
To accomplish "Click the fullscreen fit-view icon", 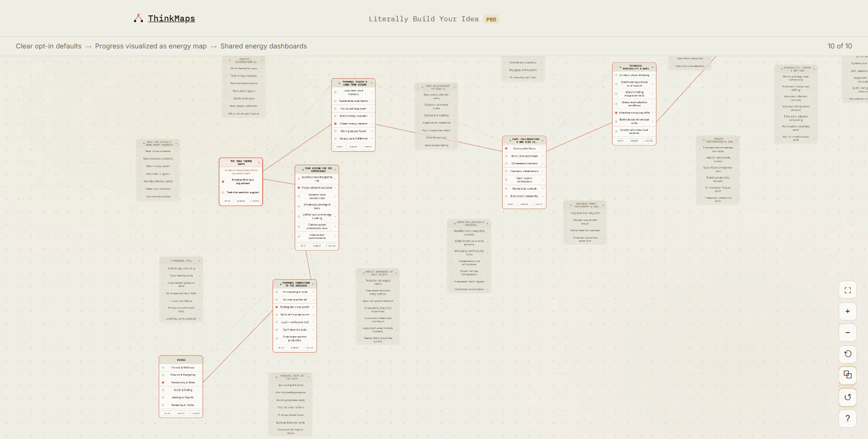I will click(x=848, y=291).
